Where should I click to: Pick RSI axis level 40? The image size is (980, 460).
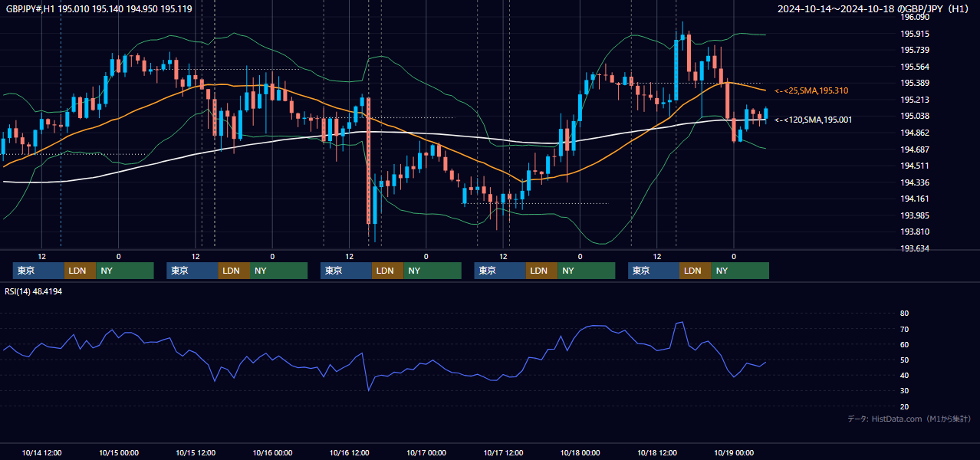[904, 375]
